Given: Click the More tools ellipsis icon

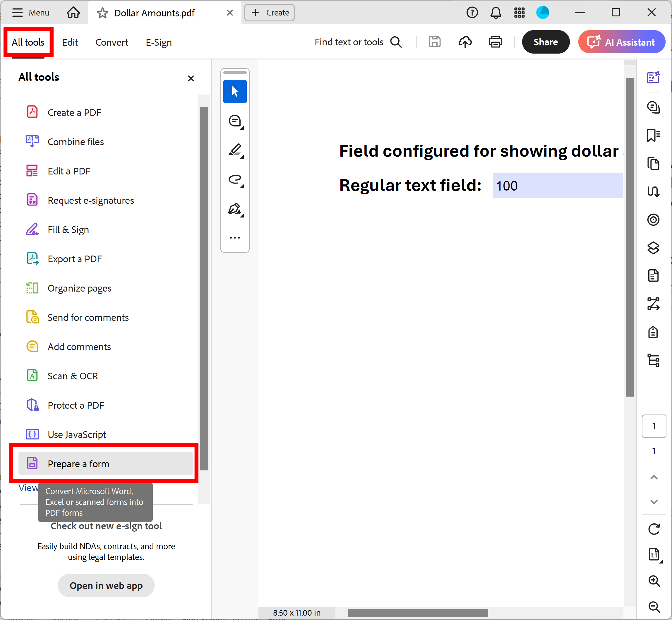Looking at the screenshot, I should coord(235,237).
